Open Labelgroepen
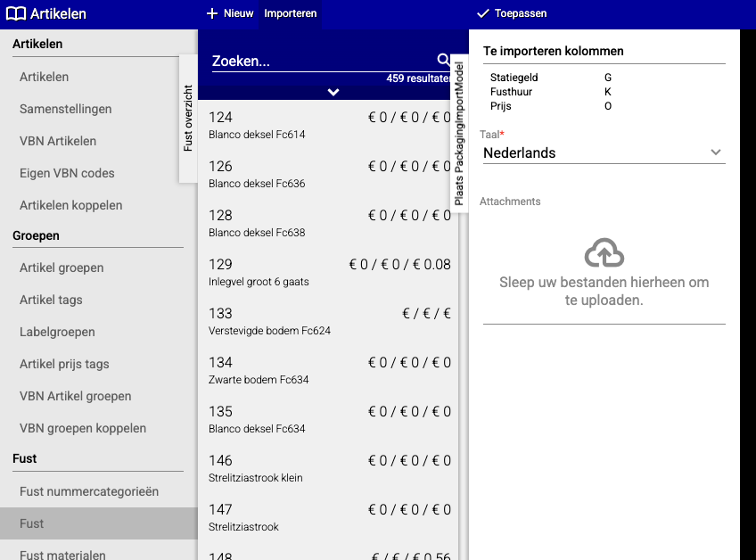This screenshot has width=756, height=560. (x=57, y=332)
